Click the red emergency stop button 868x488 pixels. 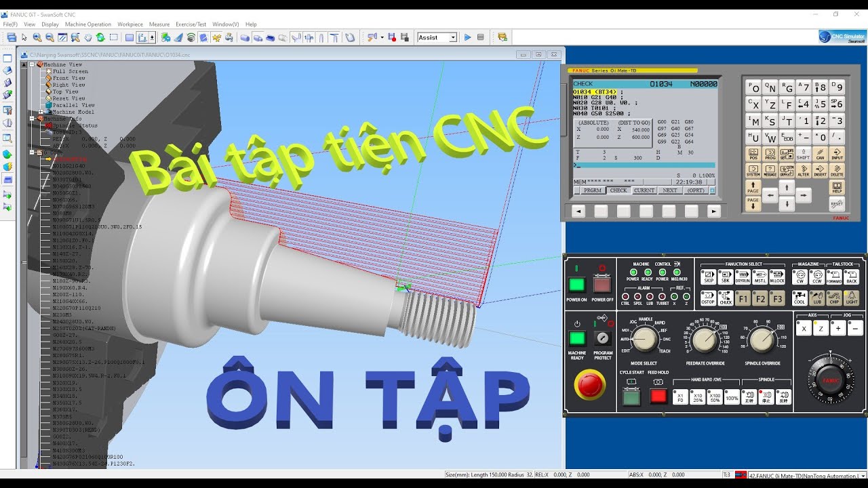click(589, 386)
